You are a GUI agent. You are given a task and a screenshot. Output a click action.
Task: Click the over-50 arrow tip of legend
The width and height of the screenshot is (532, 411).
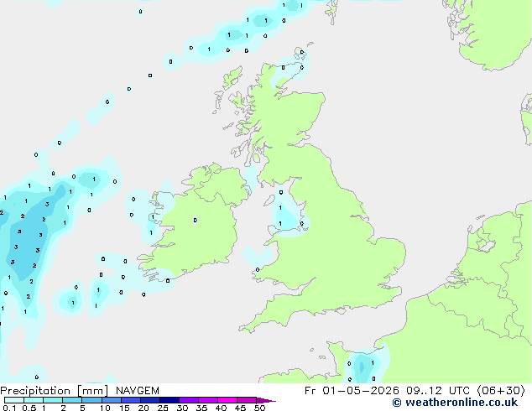(266, 400)
